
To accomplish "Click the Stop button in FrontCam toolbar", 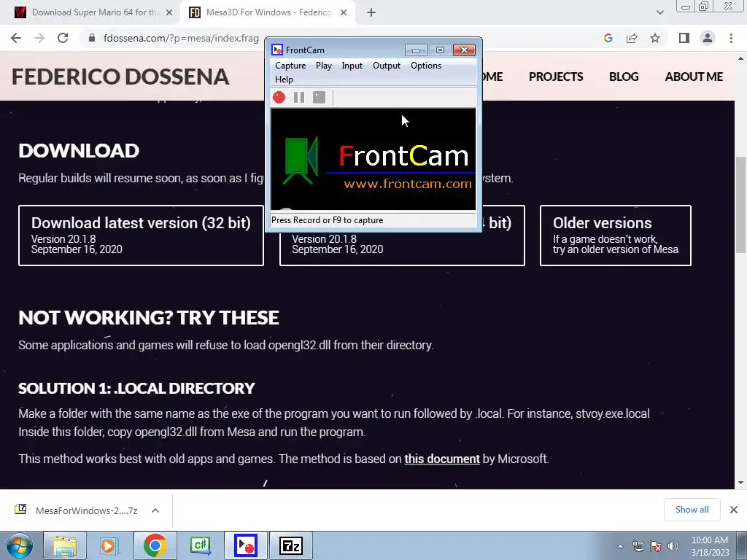I will coord(319,98).
